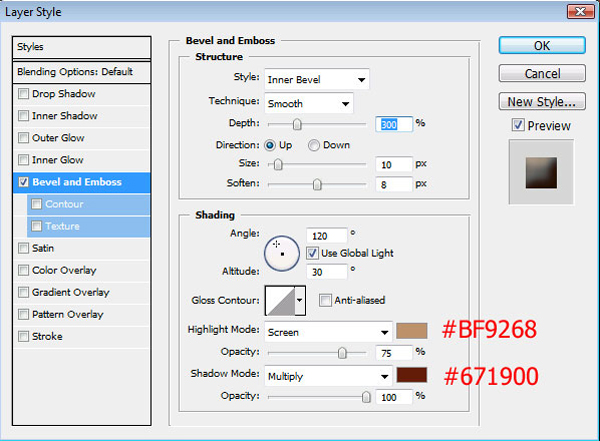Click the Altitude degree input field

[327, 272]
